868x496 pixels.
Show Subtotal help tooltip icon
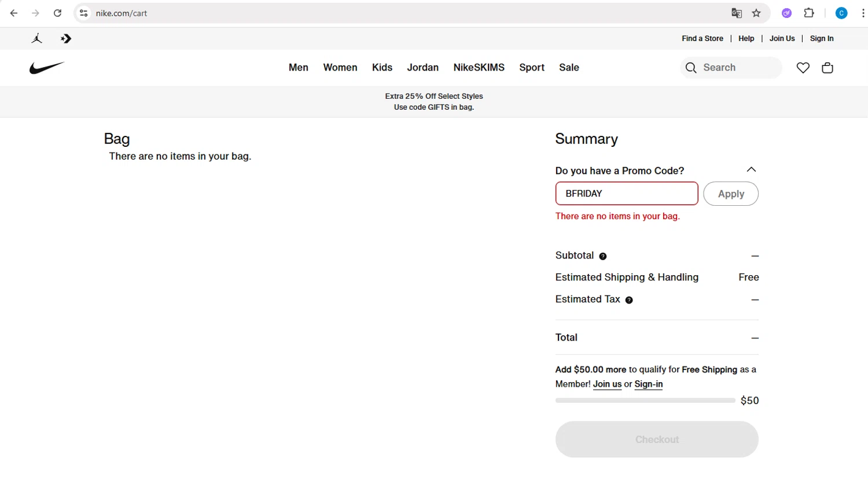coord(603,256)
